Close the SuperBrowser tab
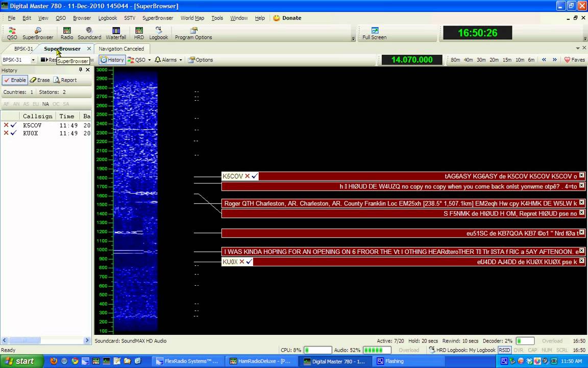The height and width of the screenshot is (368, 588). click(x=89, y=49)
